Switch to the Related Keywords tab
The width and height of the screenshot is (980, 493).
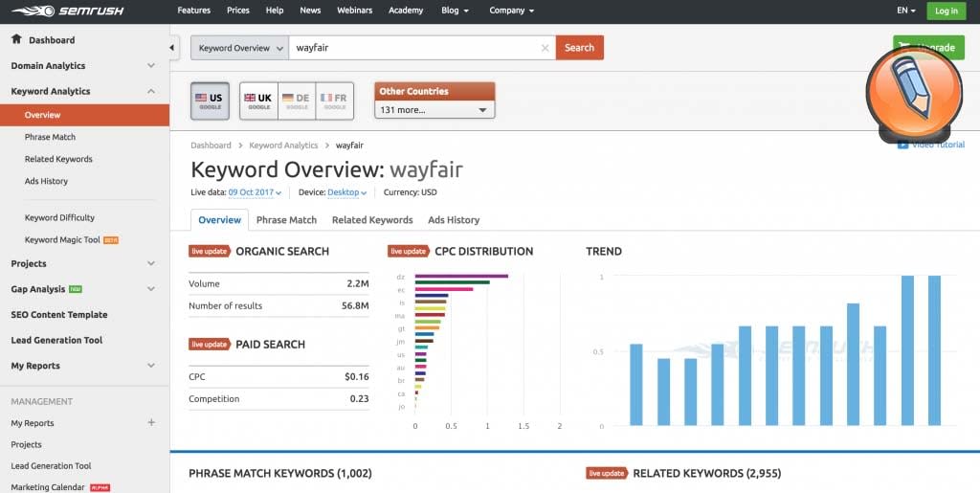pyautogui.click(x=372, y=220)
